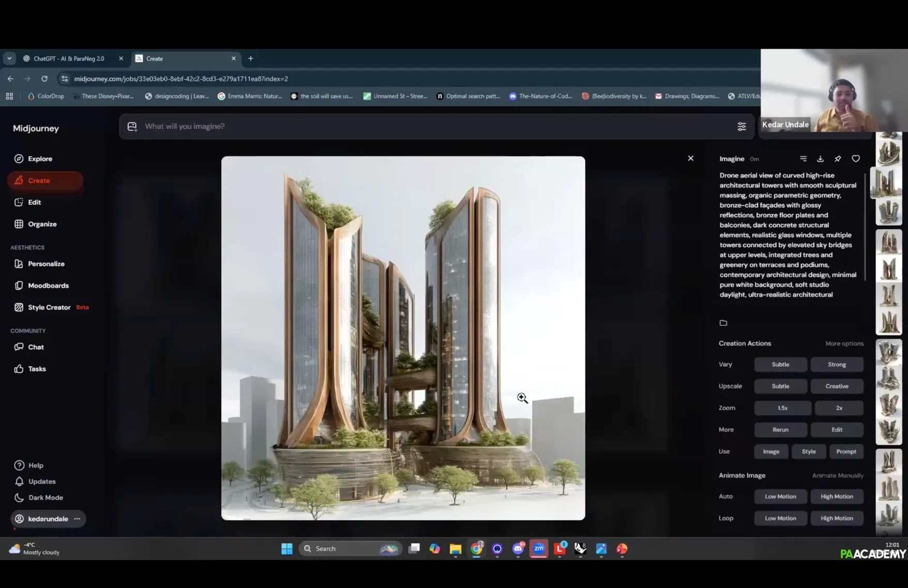
Task: Open the prompt settings sliders icon
Action: (x=741, y=127)
